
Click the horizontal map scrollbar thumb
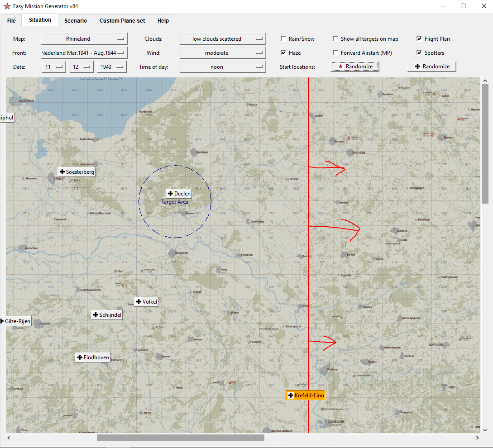(181, 438)
